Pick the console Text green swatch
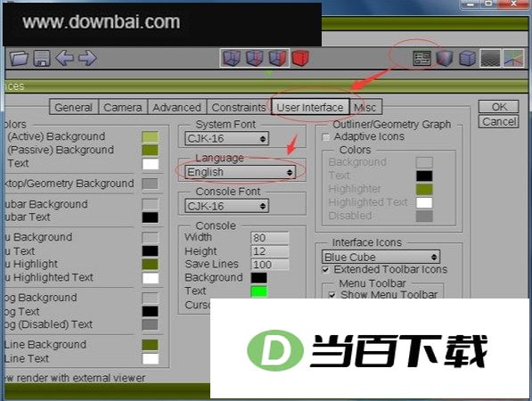Viewport: 532px width, 401px height. click(259, 291)
